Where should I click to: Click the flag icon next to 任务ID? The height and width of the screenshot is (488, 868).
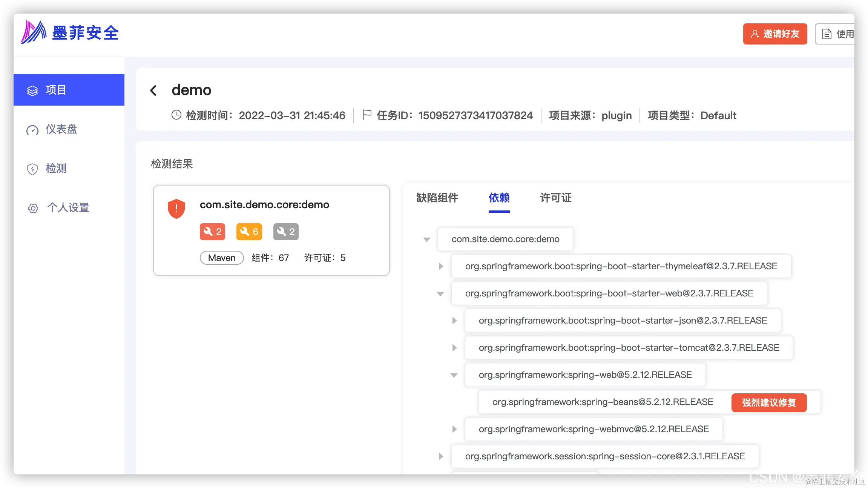tap(367, 115)
